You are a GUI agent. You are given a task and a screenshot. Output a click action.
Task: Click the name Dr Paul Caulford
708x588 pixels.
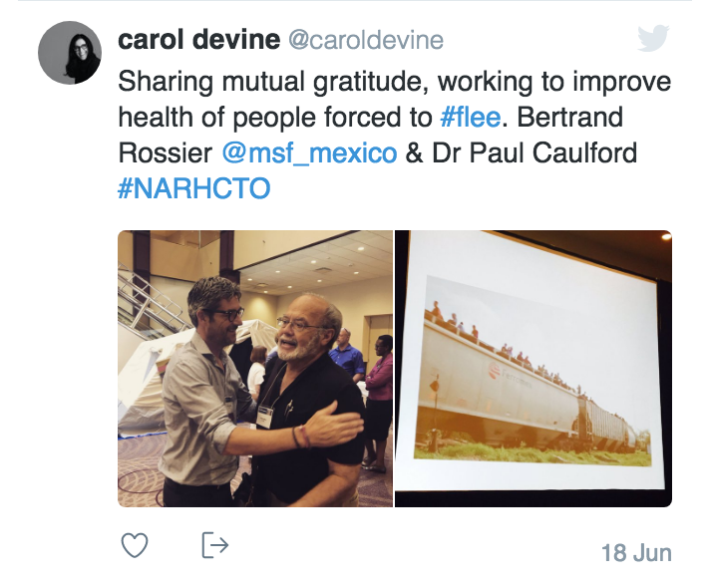pyautogui.click(x=534, y=152)
